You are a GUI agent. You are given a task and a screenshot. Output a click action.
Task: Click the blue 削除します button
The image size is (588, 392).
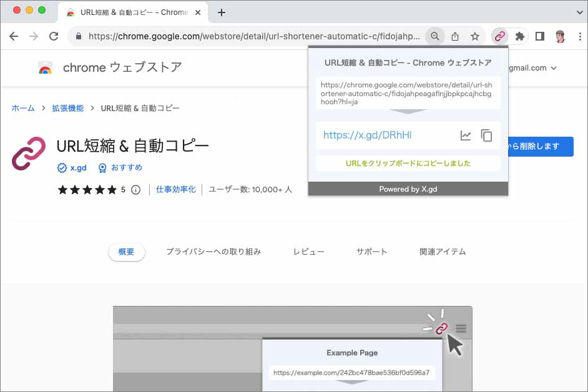click(542, 146)
